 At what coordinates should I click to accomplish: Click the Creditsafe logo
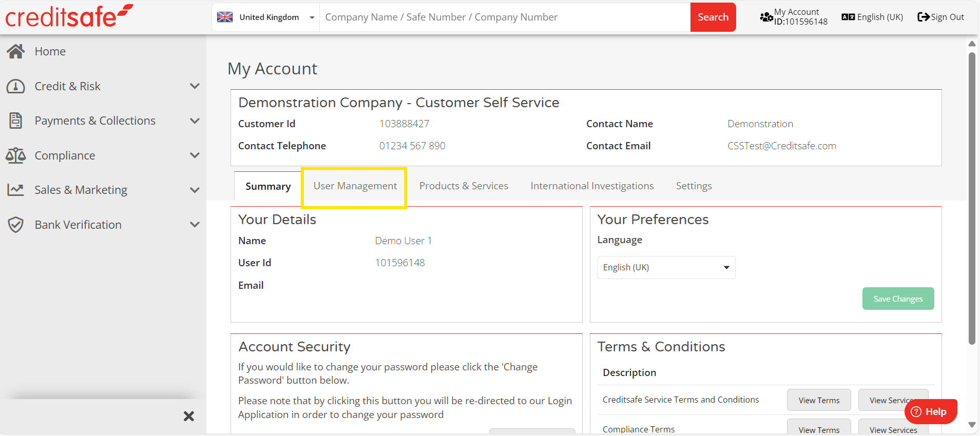click(69, 16)
